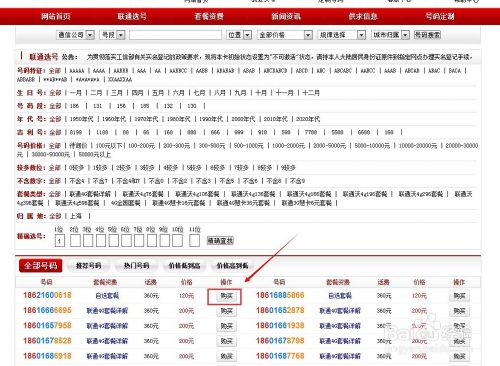Expand the 规律选择 dropdown
The width and height of the screenshot is (500, 366).
[342, 35]
